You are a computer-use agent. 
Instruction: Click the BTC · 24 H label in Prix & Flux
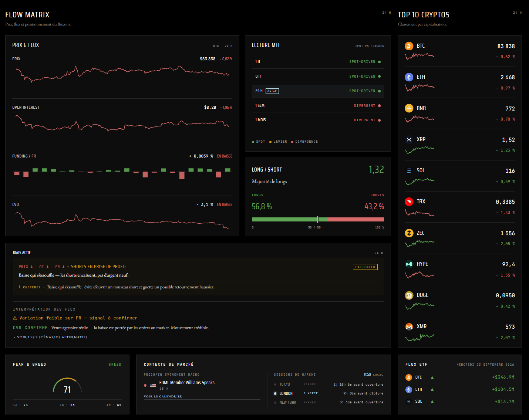point(223,46)
